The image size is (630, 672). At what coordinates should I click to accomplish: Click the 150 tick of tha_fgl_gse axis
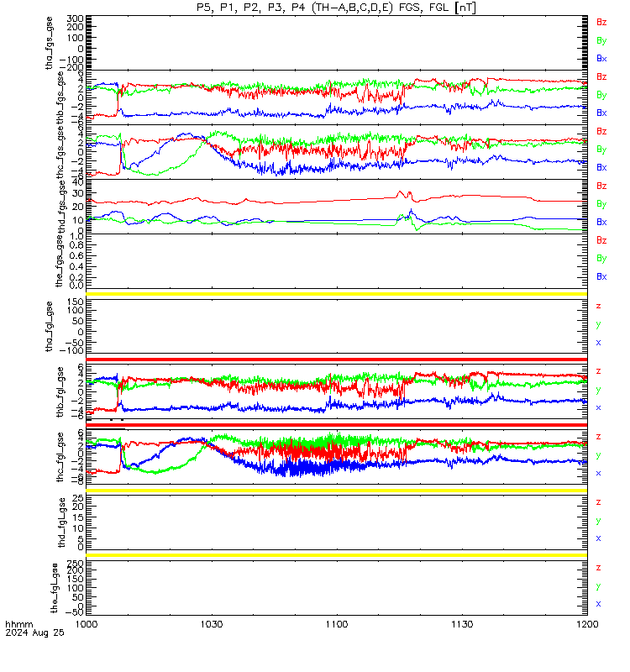coord(75,302)
